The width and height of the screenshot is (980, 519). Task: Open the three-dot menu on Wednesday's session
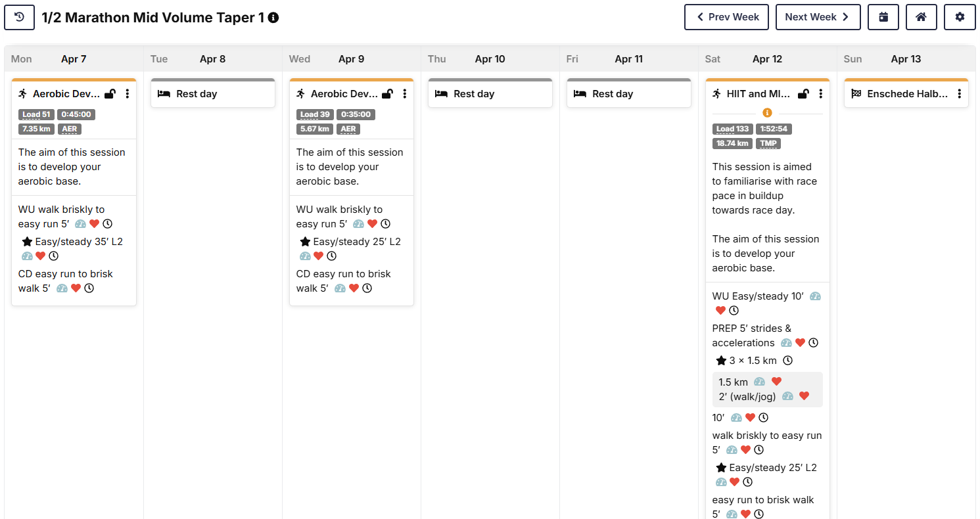[405, 94]
